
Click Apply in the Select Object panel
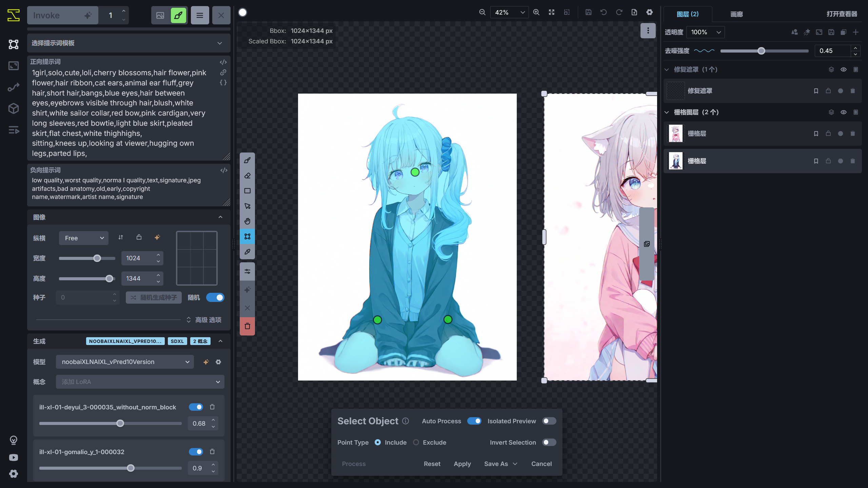point(462,464)
